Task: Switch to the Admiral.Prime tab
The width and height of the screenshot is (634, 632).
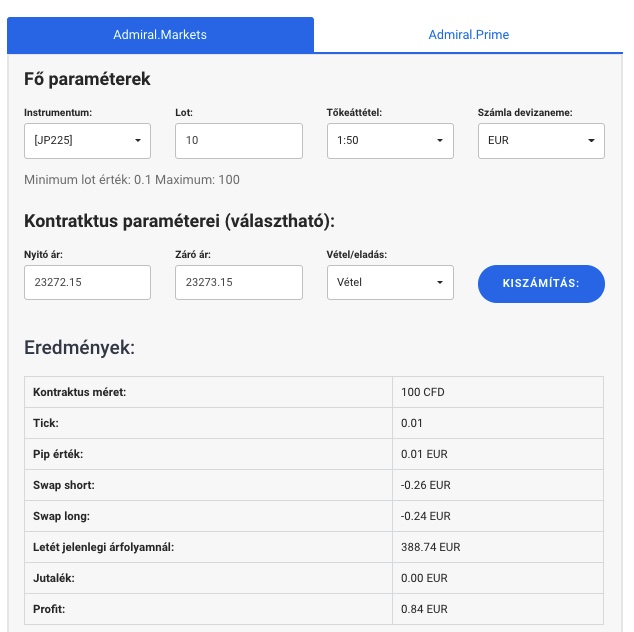Action: click(x=468, y=35)
